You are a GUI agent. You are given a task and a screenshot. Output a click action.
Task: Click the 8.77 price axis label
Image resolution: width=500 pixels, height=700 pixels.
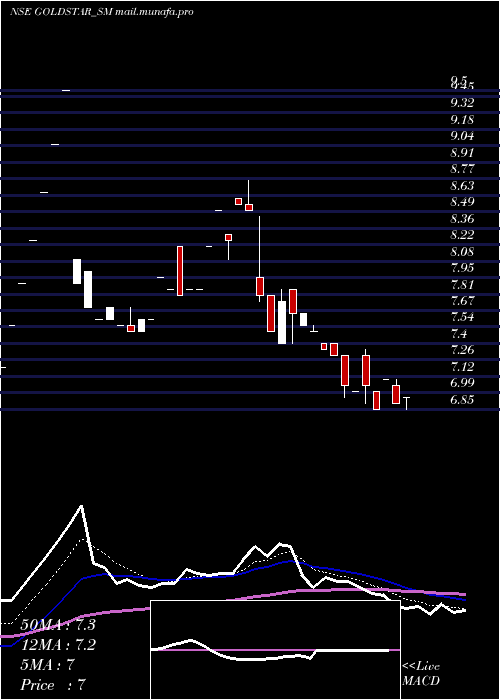[462, 169]
